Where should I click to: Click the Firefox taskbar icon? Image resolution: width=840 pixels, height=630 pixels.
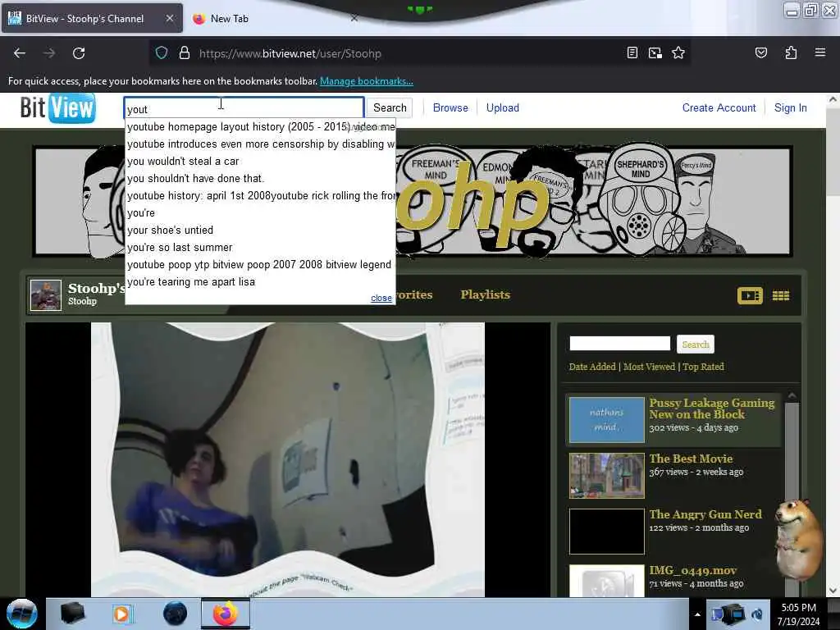(226, 614)
